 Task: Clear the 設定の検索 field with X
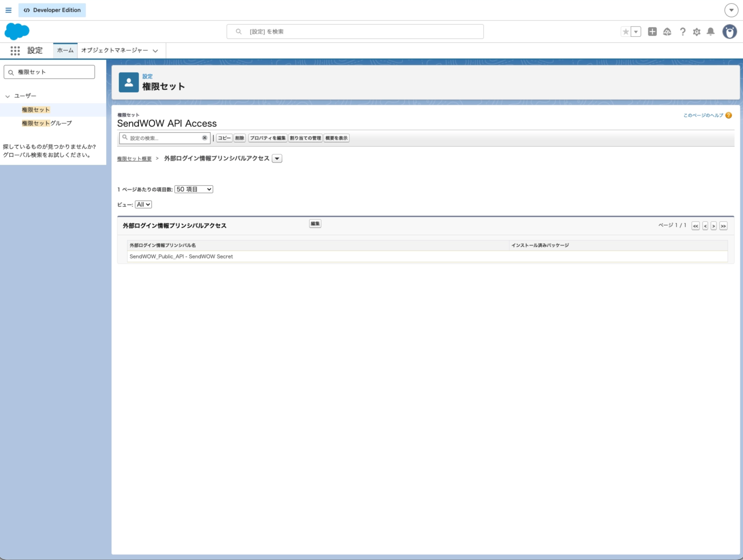pos(205,138)
